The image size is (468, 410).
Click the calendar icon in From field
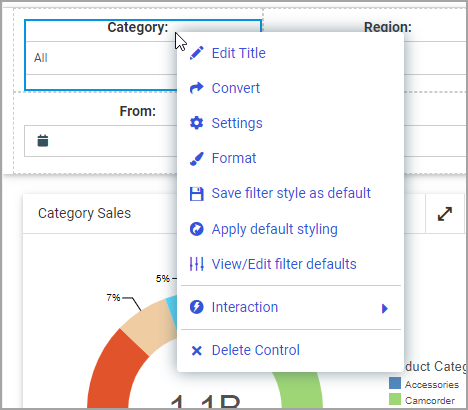pyautogui.click(x=43, y=141)
